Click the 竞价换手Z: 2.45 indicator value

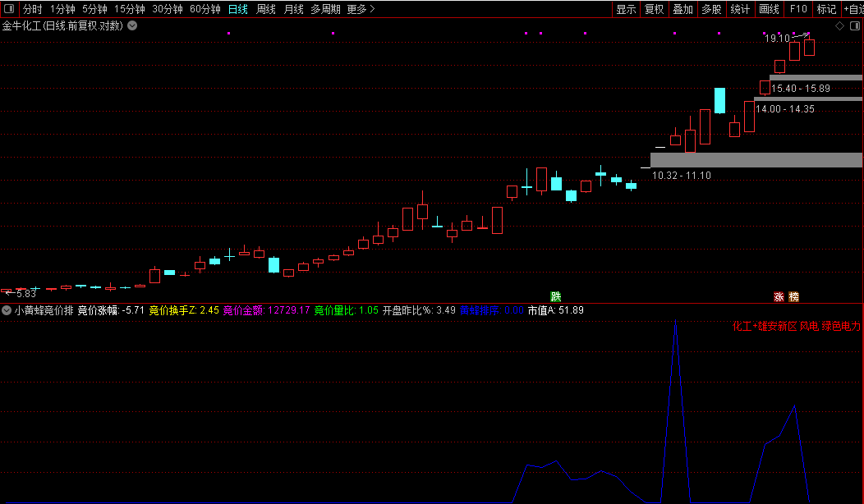pyautogui.click(x=184, y=310)
